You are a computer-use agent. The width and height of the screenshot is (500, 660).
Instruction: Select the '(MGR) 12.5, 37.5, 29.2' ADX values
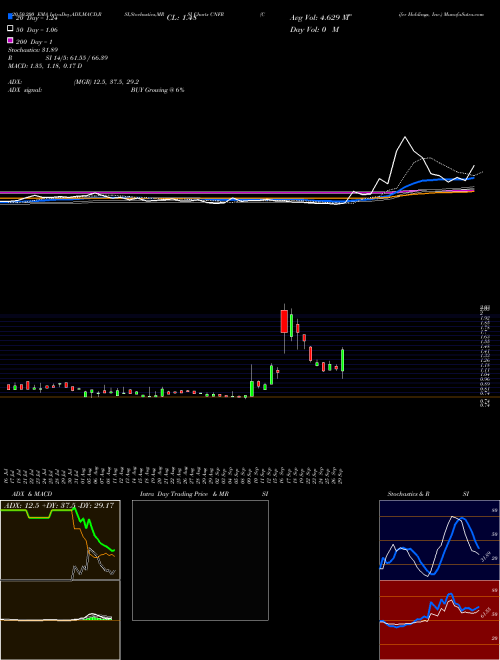pyautogui.click(x=106, y=82)
